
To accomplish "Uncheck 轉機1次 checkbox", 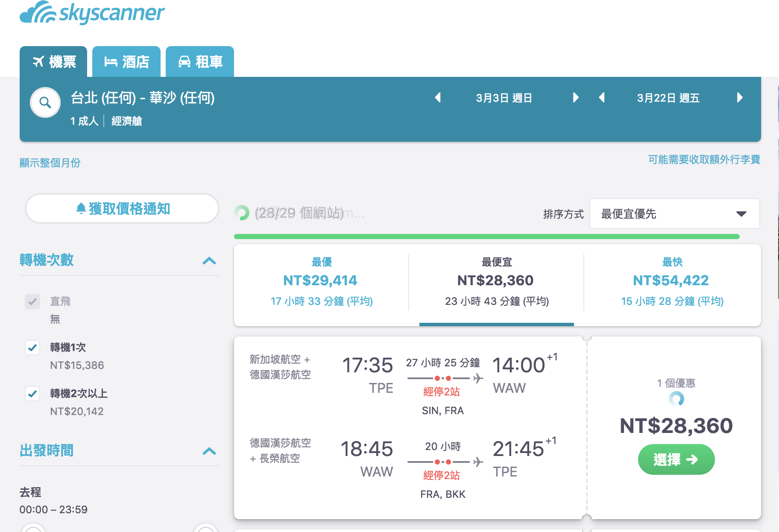I will coord(32,348).
